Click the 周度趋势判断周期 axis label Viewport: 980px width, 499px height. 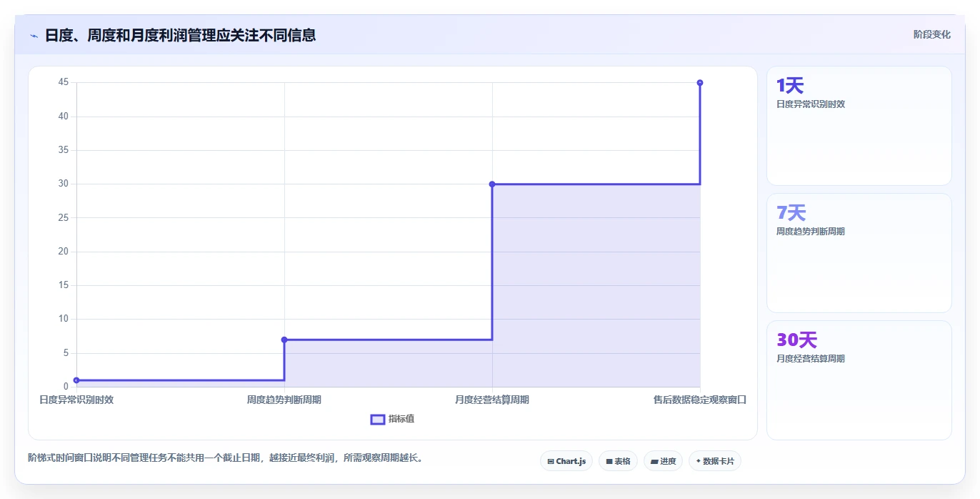point(284,400)
